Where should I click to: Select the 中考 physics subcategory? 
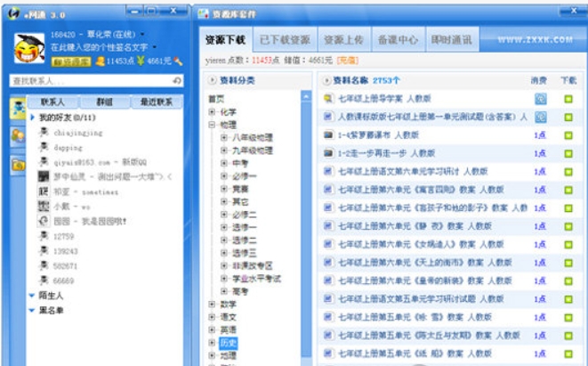click(x=240, y=163)
